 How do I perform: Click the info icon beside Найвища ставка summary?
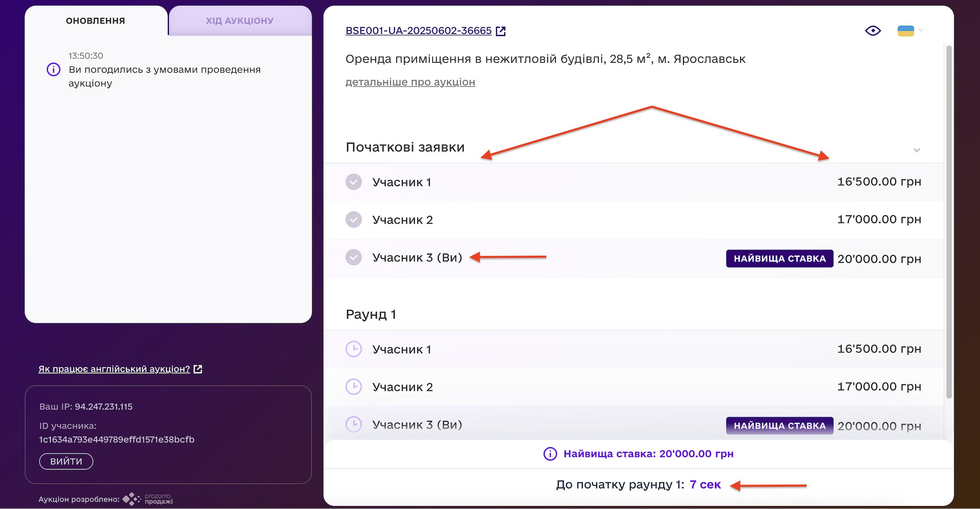tap(550, 454)
